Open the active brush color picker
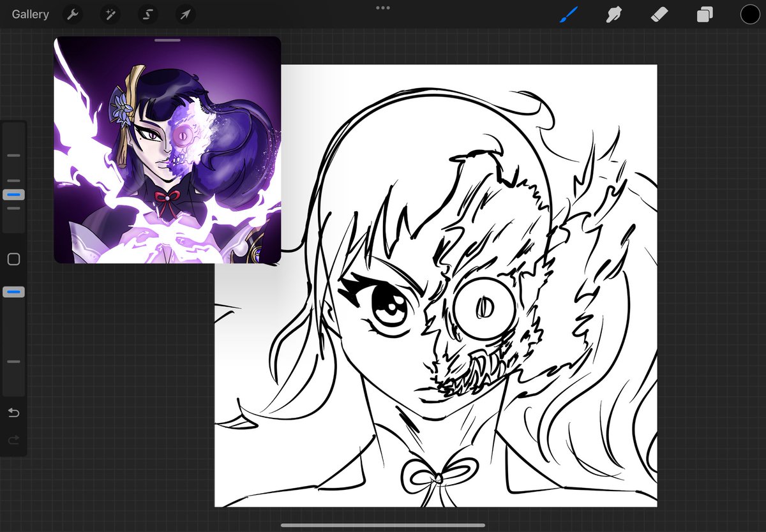 (x=750, y=13)
